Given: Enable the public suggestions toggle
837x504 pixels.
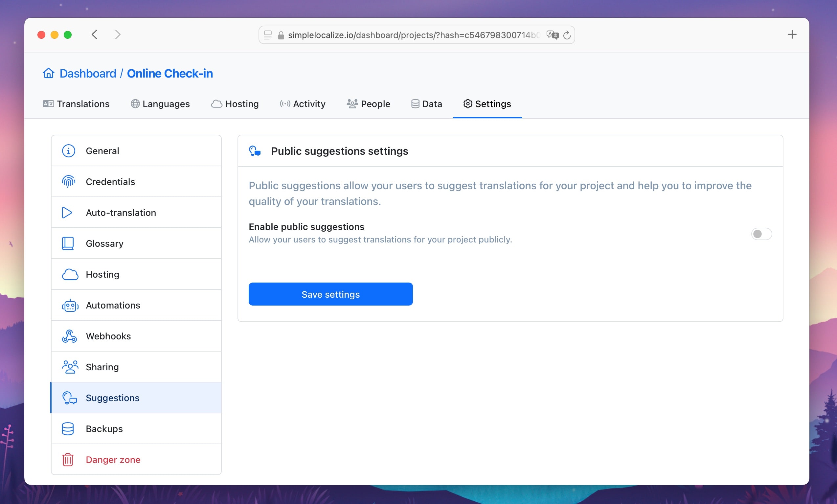Looking at the screenshot, I should pos(761,234).
